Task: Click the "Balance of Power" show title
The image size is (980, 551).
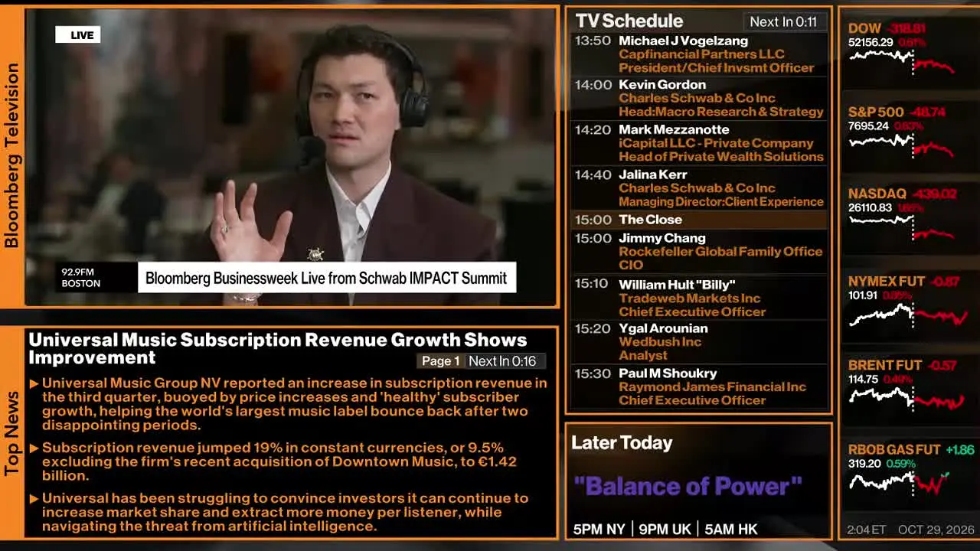Action: point(688,486)
